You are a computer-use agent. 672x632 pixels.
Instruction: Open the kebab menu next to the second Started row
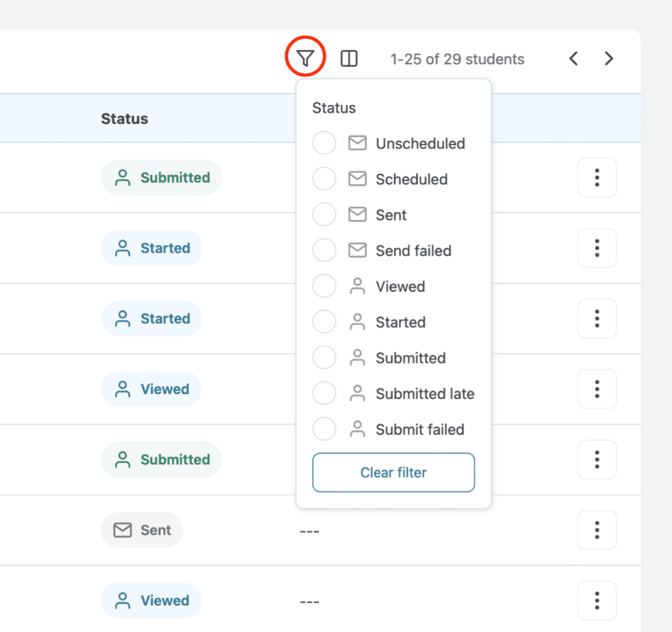click(x=597, y=318)
